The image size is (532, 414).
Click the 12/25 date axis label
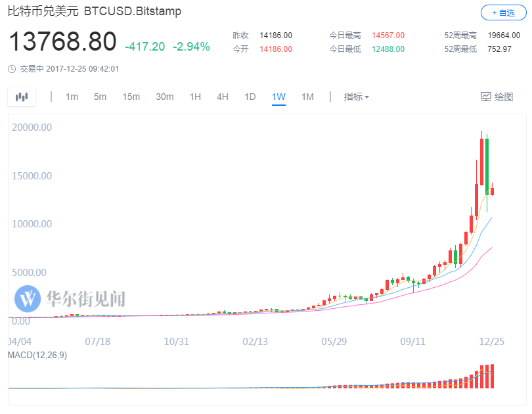(x=492, y=341)
